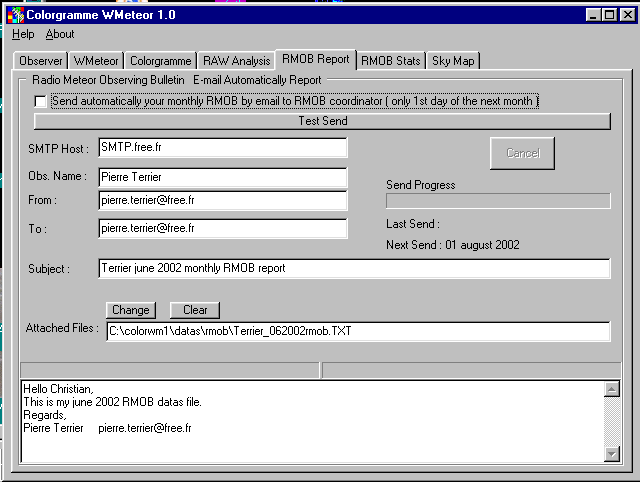The width and height of the screenshot is (640, 482).
Task: Open the Sky Map tab
Action: (x=453, y=61)
